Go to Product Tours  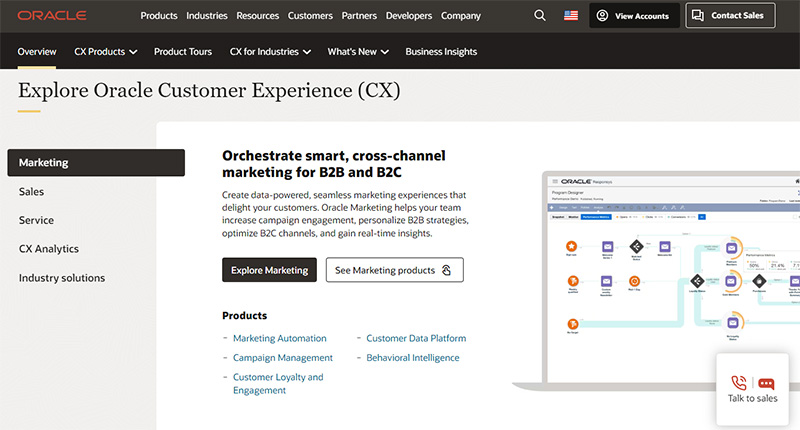coord(183,52)
